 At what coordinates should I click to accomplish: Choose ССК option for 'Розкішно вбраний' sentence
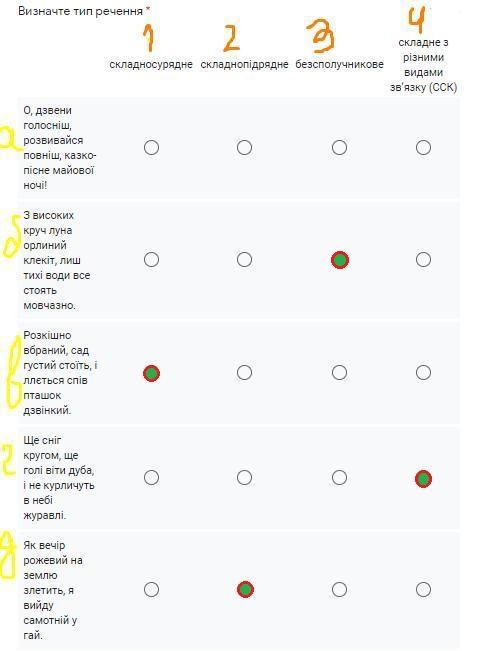coord(423,372)
